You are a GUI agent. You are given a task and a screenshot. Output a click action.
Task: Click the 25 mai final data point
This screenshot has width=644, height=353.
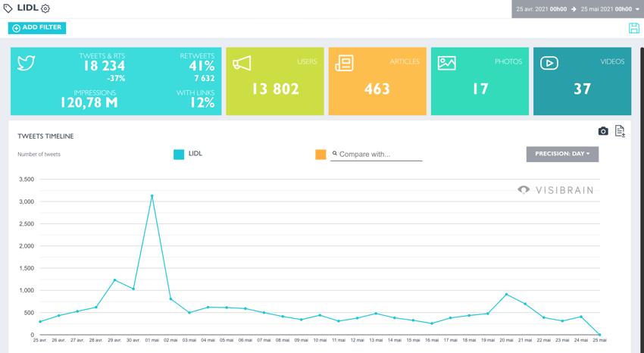click(x=599, y=335)
